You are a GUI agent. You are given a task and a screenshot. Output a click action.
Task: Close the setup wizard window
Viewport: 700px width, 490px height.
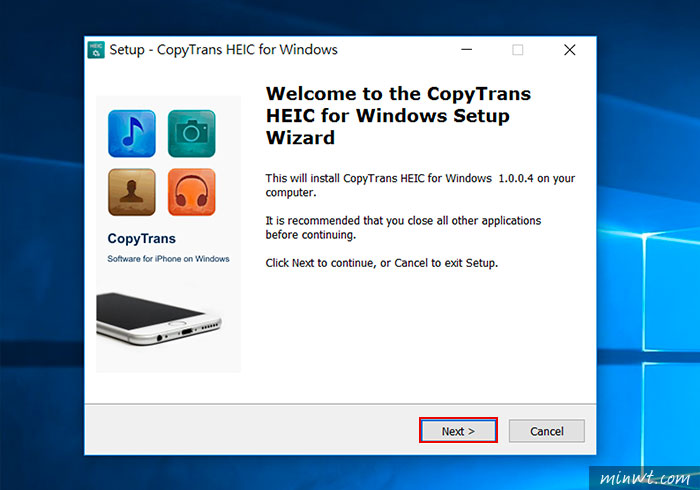tap(570, 50)
